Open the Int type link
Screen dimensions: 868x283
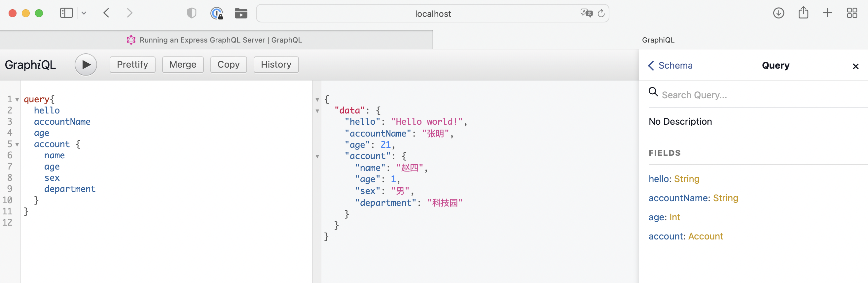674,217
